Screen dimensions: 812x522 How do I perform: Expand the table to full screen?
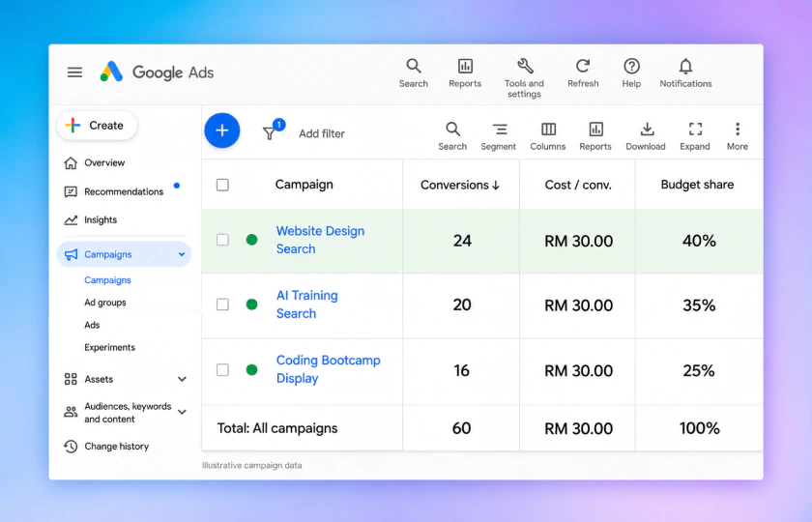[x=694, y=136]
